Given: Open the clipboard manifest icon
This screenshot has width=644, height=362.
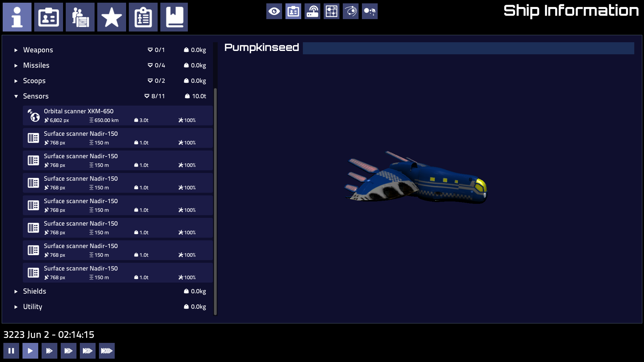Looking at the screenshot, I should click(143, 17).
